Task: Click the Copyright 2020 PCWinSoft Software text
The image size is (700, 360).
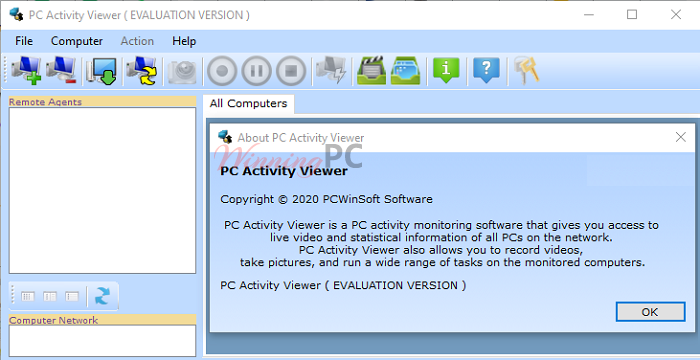Action: 326,199
